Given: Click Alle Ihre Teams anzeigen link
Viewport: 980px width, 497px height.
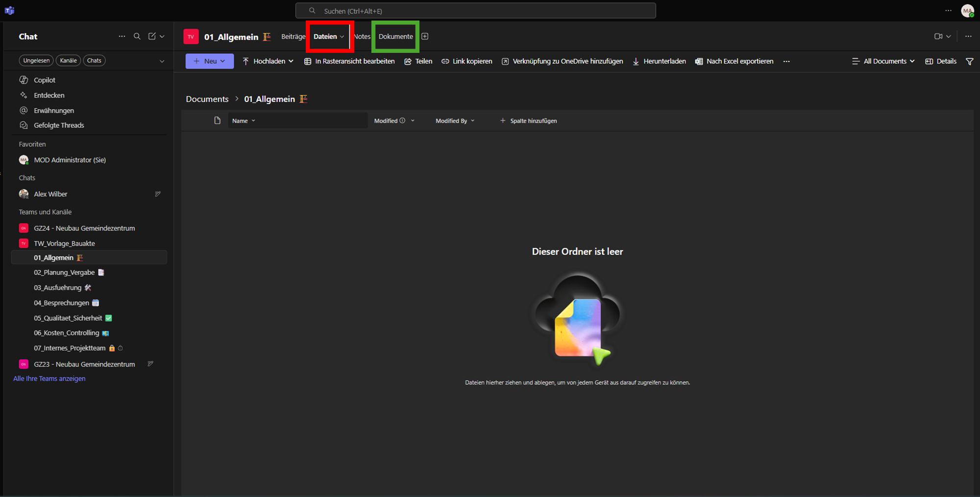Looking at the screenshot, I should (49, 379).
